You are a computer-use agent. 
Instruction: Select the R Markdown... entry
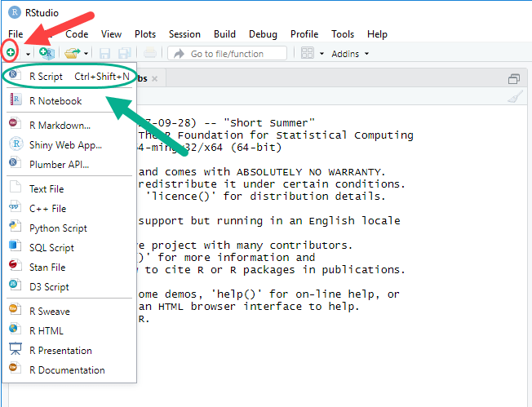[x=69, y=126]
